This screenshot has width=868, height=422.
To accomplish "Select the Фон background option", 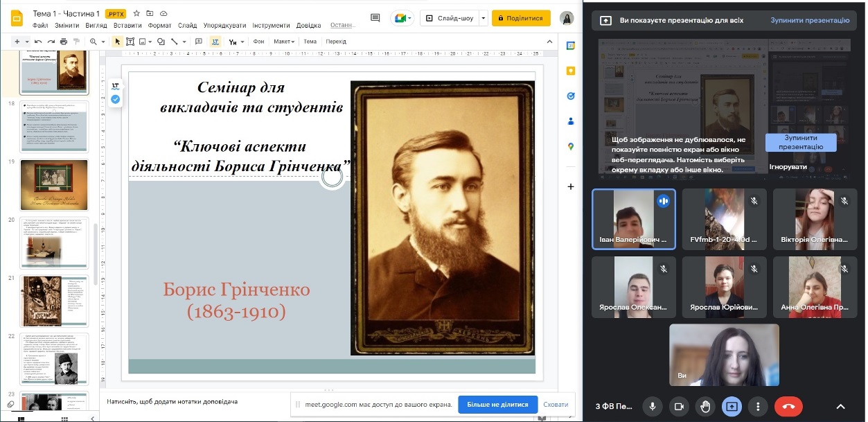I will pos(259,42).
